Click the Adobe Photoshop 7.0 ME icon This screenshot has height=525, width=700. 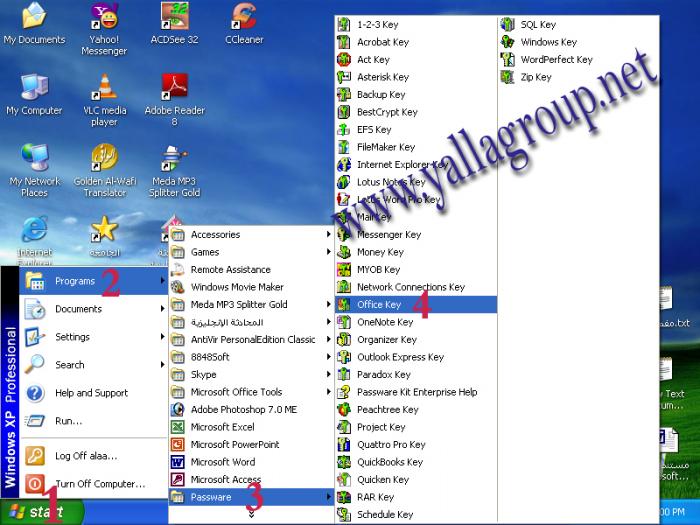(x=178, y=409)
